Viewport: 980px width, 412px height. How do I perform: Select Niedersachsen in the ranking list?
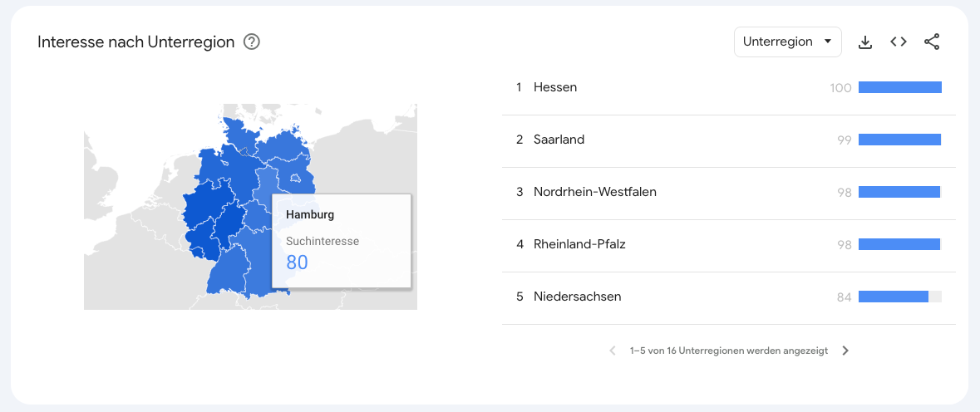[728, 297]
